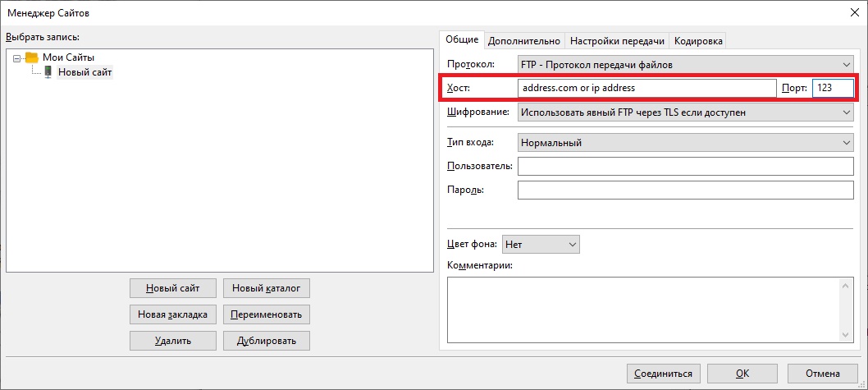This screenshot has height=390, width=868.
Task: Open the Протокол dropdown
Action: coord(685,64)
